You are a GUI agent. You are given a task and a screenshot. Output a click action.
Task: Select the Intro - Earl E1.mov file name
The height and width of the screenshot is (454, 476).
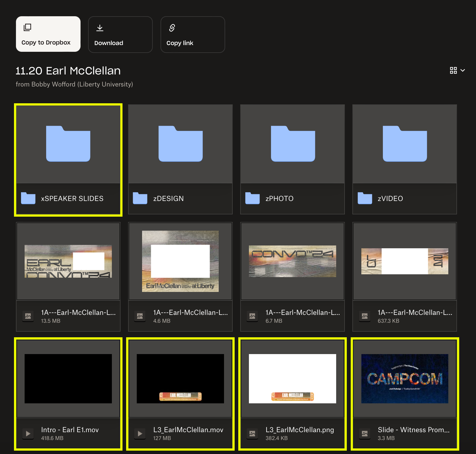[70, 430]
